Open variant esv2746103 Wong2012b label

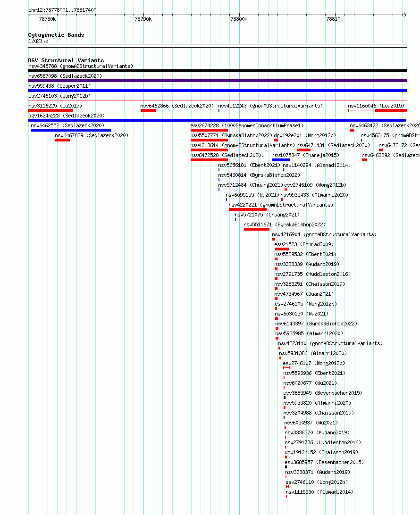pyautogui.click(x=59, y=96)
